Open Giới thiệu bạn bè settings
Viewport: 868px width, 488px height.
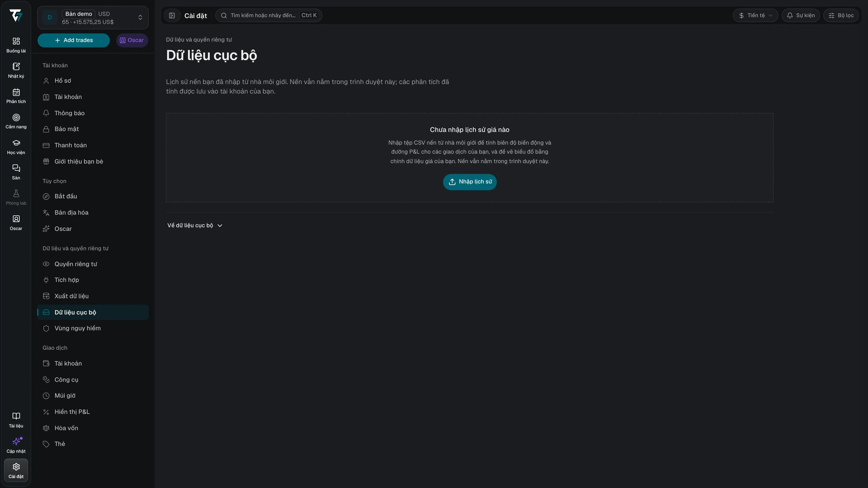click(x=93, y=162)
